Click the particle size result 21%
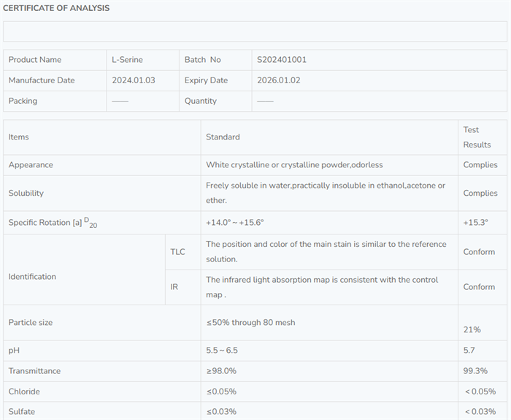511x420 pixels. point(472,329)
